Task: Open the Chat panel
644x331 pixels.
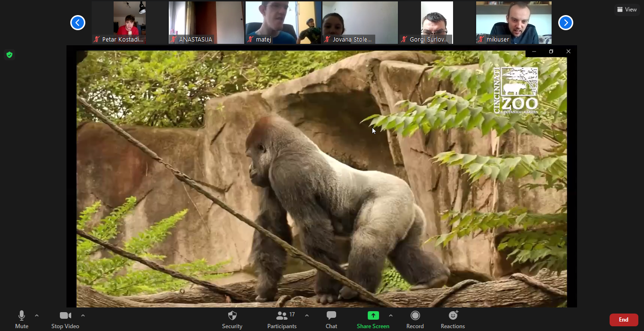Action: coord(331,319)
